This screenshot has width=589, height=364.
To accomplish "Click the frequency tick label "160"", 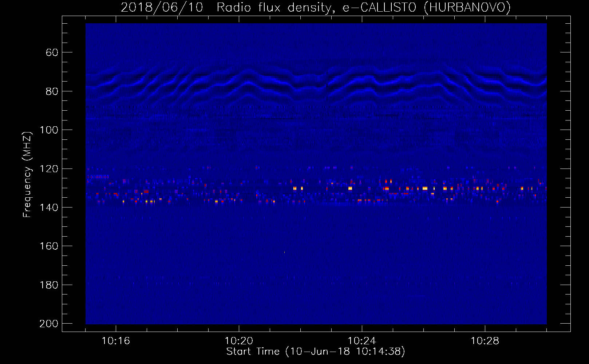I will pos(49,246).
